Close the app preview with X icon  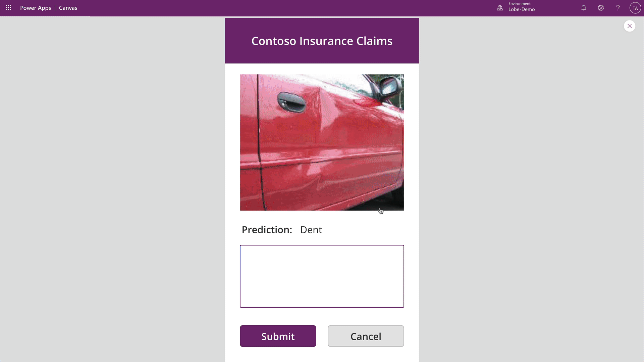[629, 25]
